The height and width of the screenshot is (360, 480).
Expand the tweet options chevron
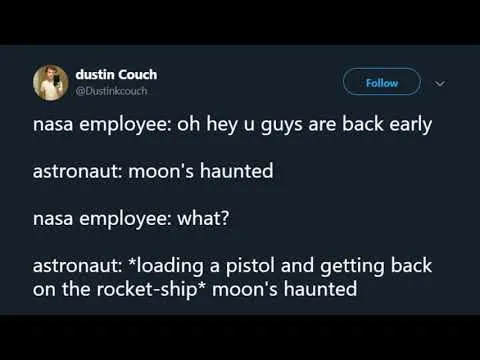(x=440, y=83)
